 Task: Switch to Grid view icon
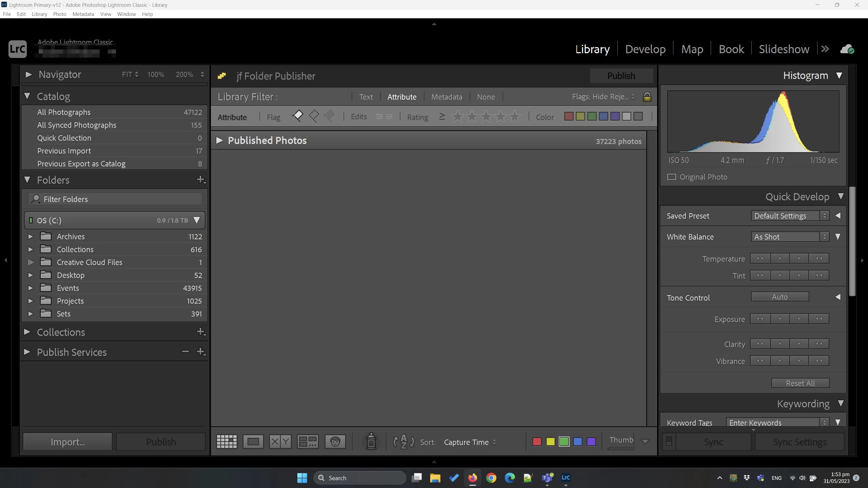coord(226,442)
